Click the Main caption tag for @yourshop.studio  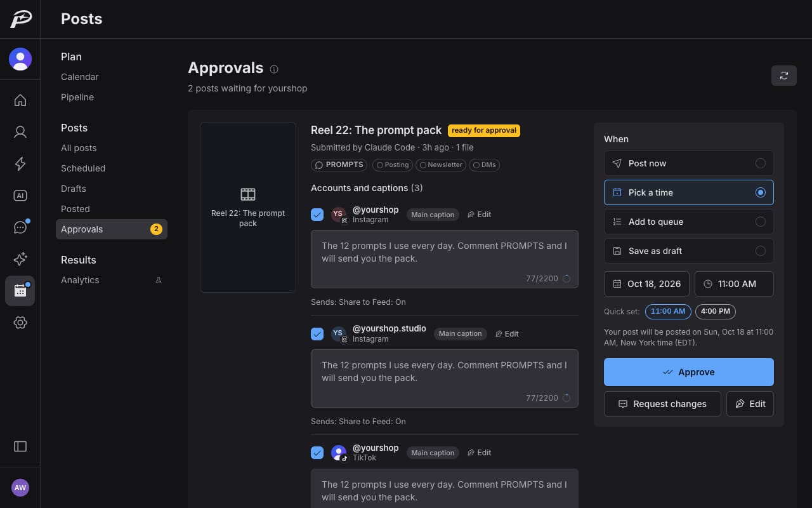tap(460, 334)
